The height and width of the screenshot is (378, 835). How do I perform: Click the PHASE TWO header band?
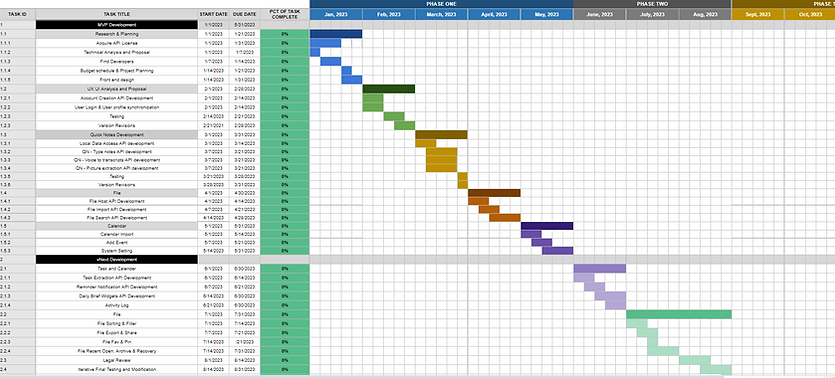coord(652,4)
